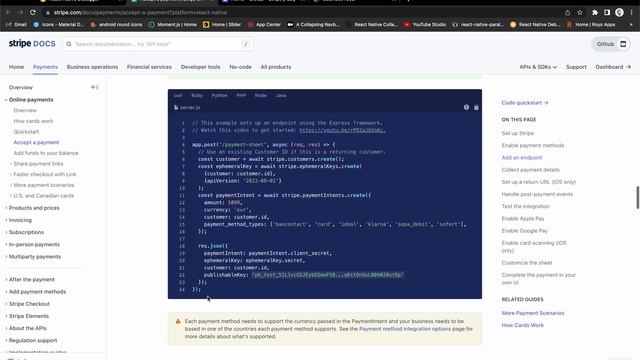Open the Chrome three-dot menu
Screen dimensions: 640x360
[631, 13]
